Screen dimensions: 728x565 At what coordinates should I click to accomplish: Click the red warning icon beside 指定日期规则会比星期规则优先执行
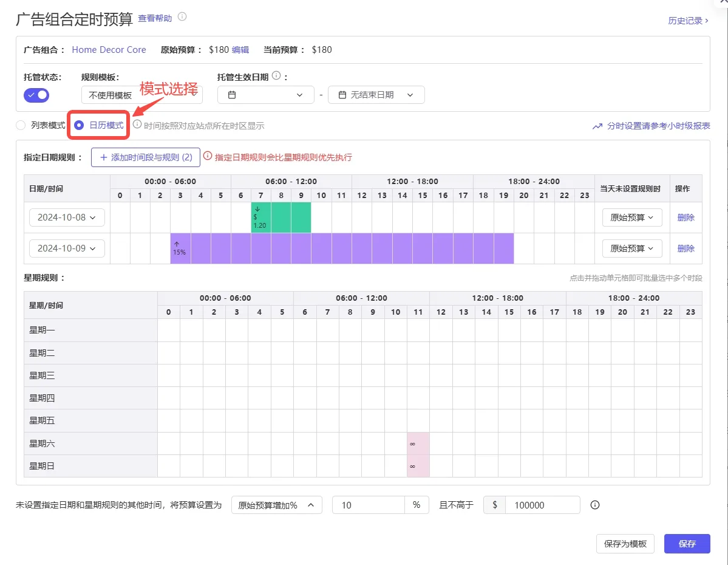coord(208,156)
